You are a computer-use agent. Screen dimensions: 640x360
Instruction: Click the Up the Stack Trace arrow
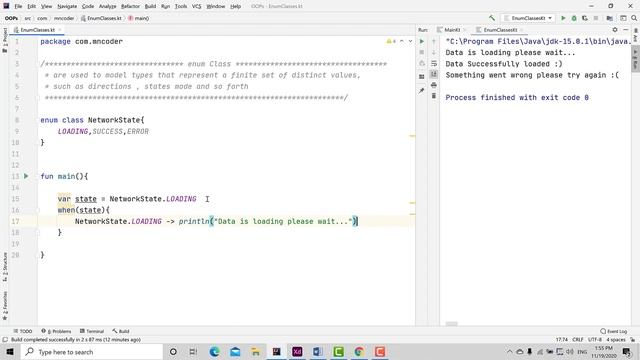(x=433, y=41)
